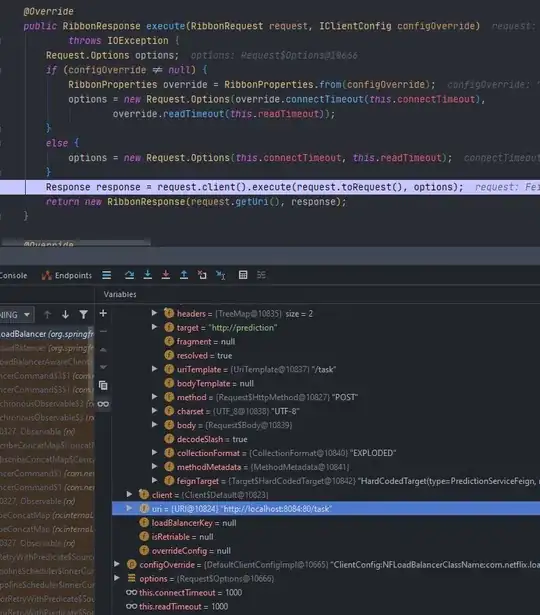Click the Step Over debugger icon

point(129,275)
